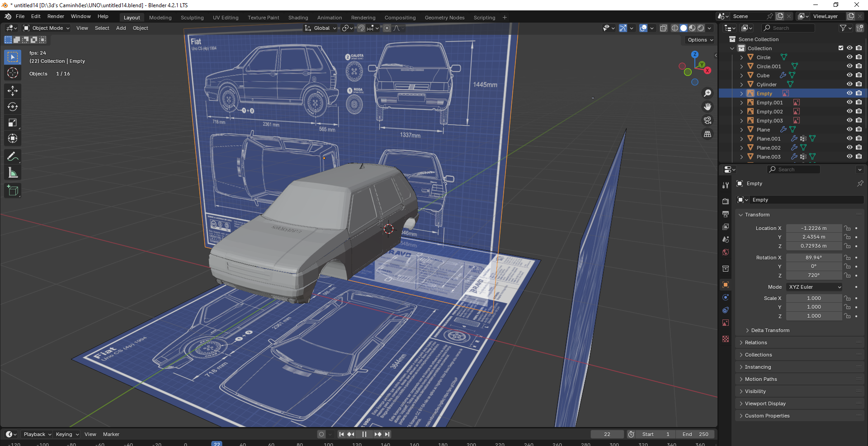Viewport: 868px width, 446px height.
Task: Pause the animation playback
Action: (364, 434)
